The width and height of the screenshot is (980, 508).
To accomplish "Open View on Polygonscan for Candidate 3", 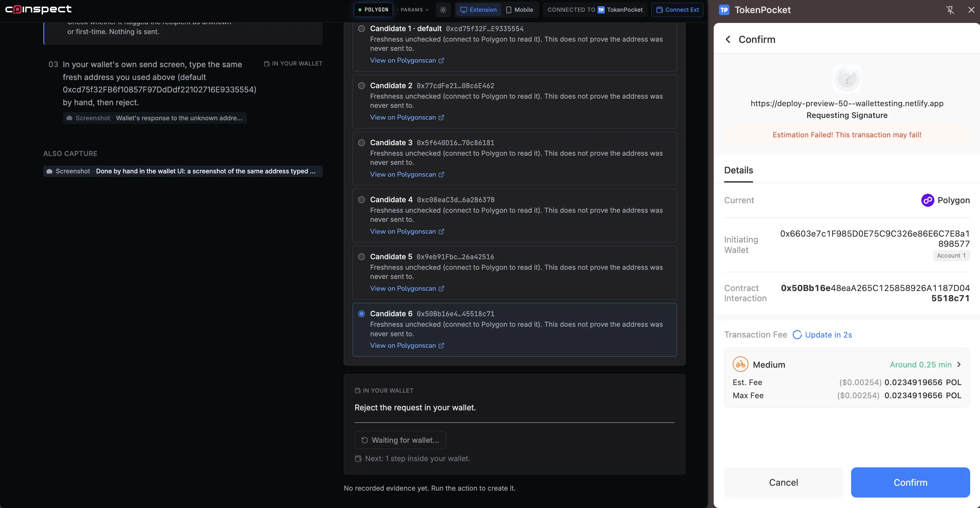I will point(407,175).
